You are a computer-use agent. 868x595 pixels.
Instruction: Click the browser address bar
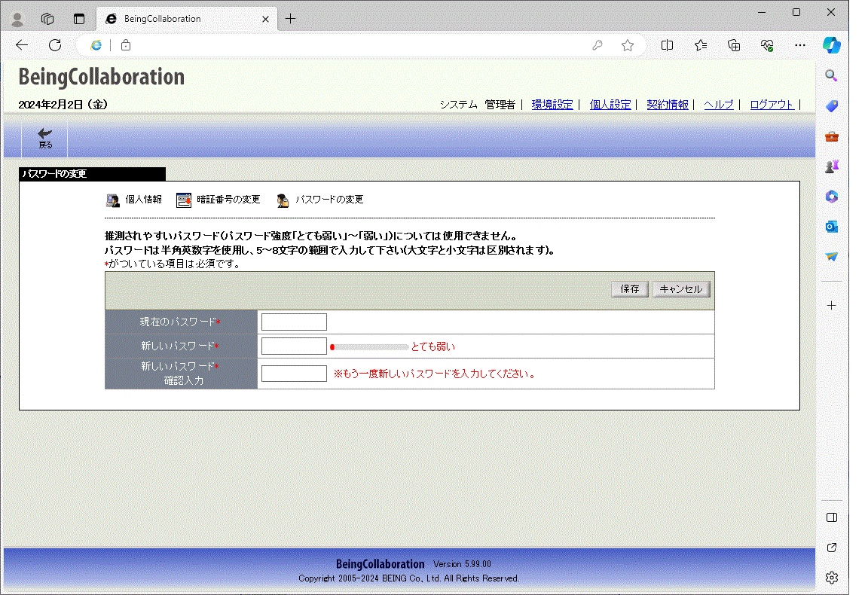[x=360, y=45]
